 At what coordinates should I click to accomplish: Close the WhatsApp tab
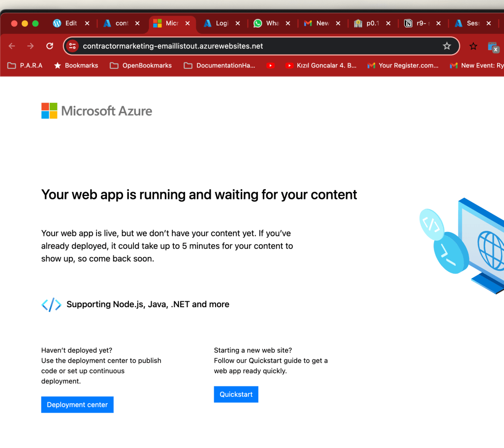[288, 23]
